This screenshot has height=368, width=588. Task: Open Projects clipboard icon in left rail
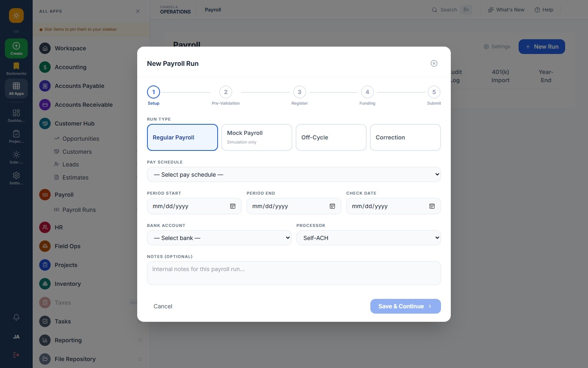16,137
